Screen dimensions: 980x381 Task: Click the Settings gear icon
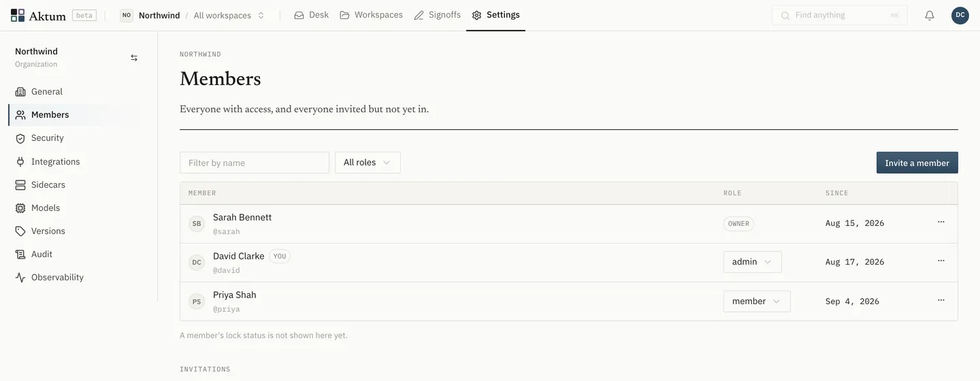pyautogui.click(x=476, y=15)
